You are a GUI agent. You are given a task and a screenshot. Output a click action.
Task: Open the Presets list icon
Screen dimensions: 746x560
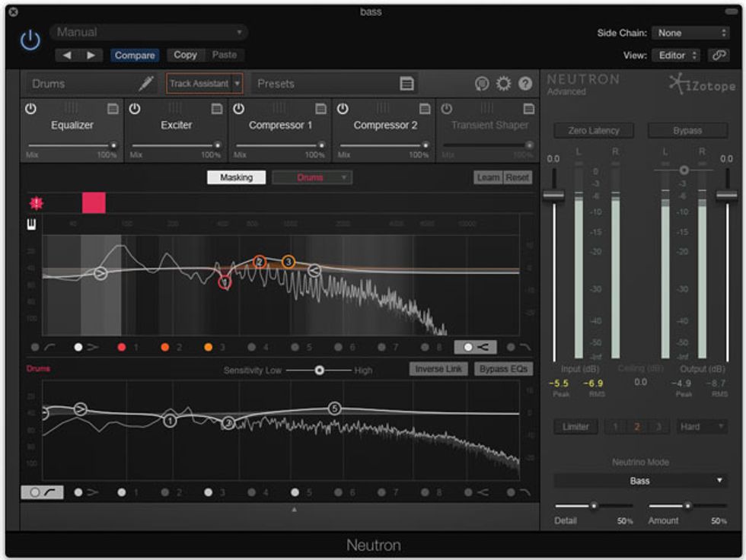(406, 84)
